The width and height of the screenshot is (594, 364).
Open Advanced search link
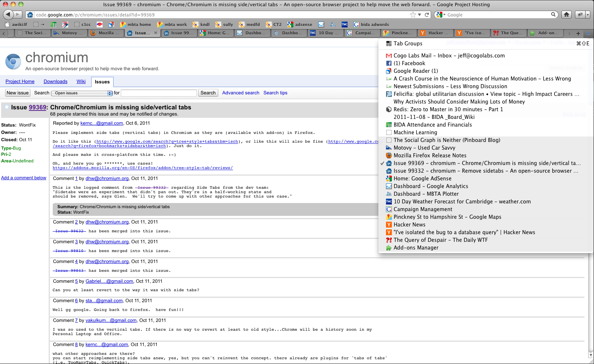tap(241, 93)
